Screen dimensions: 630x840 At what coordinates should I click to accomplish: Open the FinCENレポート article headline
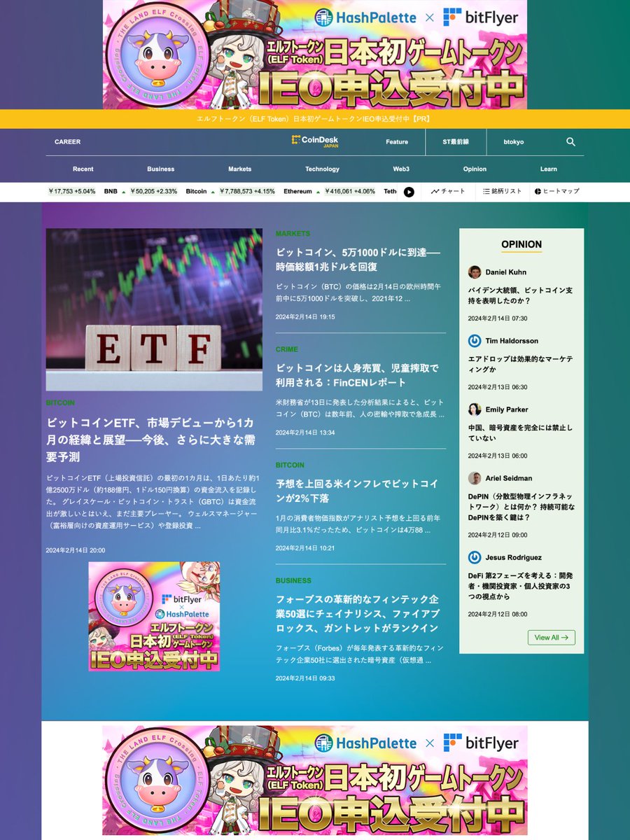click(x=357, y=375)
